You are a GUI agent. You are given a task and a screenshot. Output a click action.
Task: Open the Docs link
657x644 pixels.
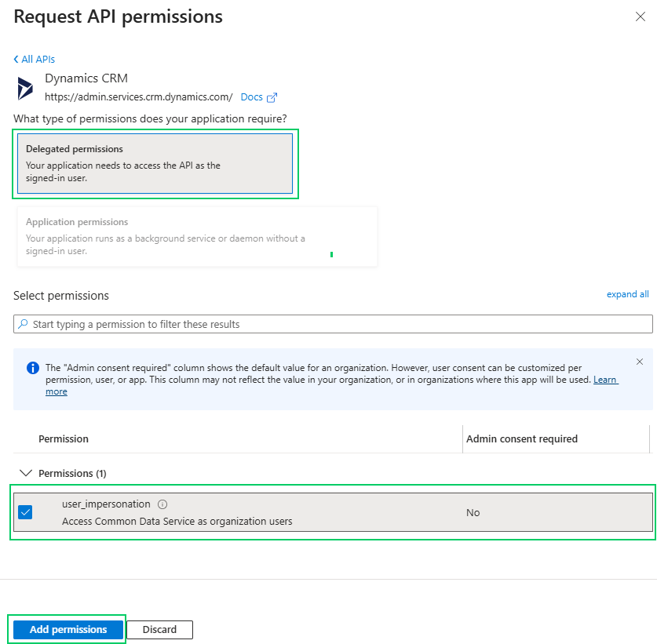(251, 97)
